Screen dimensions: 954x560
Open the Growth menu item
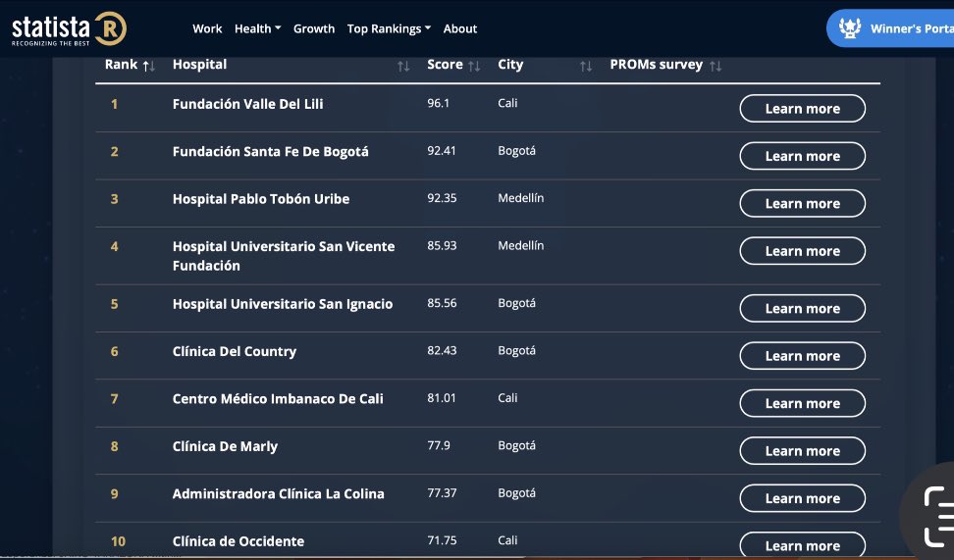pyautogui.click(x=314, y=28)
